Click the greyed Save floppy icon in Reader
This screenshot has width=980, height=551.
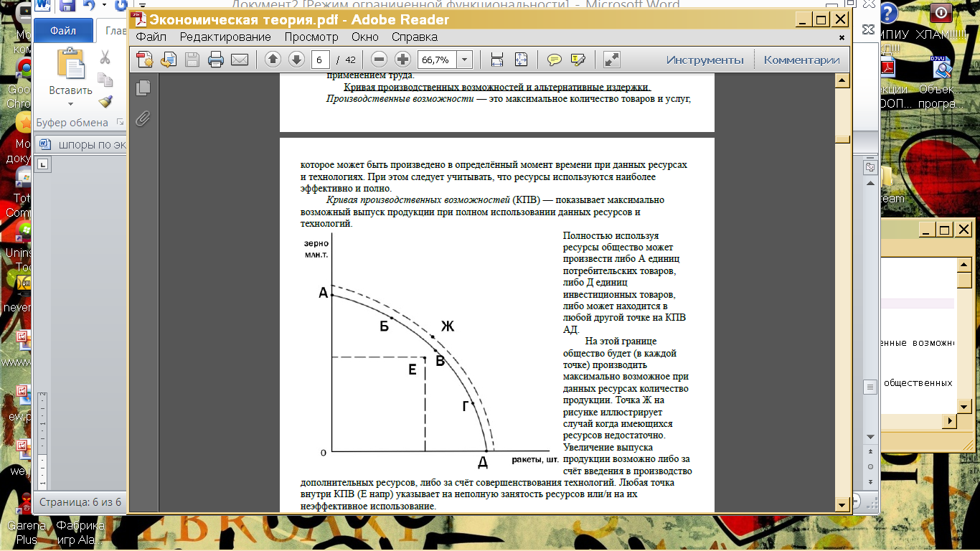tap(192, 60)
